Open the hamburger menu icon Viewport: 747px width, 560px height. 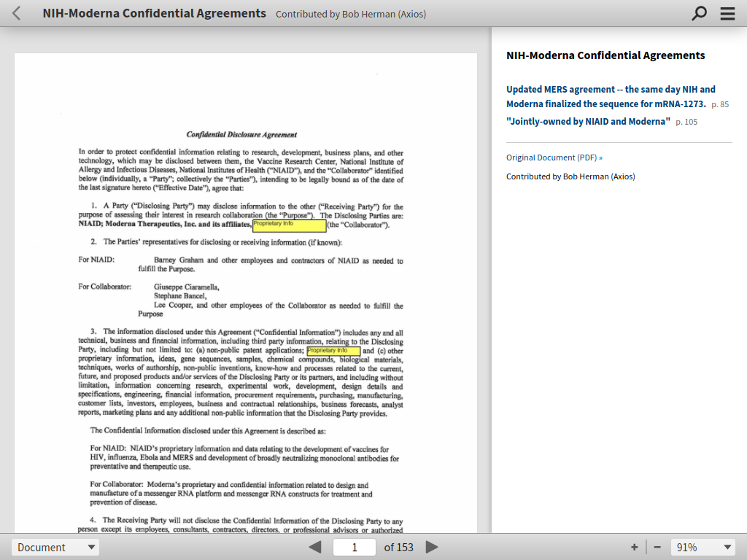(x=727, y=13)
